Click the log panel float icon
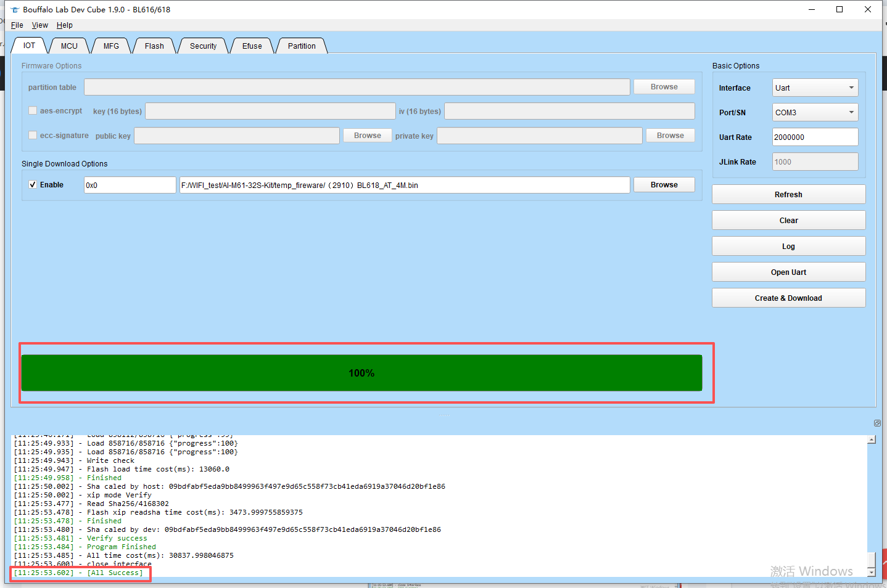 click(x=877, y=423)
